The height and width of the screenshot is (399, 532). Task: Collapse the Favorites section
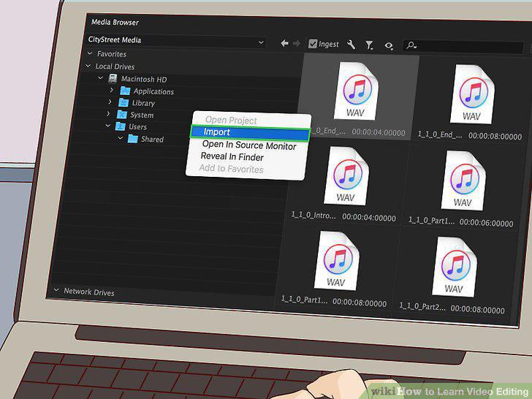tap(90, 53)
